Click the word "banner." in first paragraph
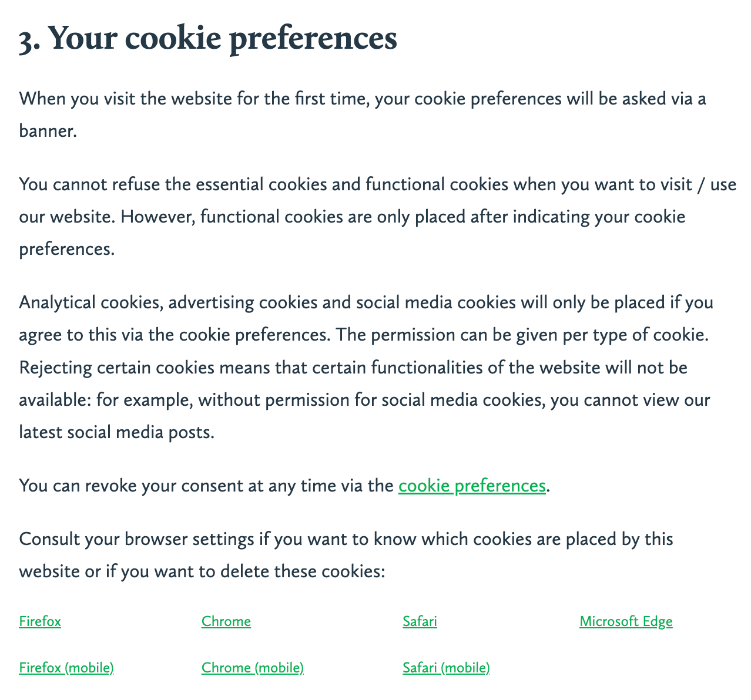This screenshot has width=751, height=700. [x=48, y=130]
